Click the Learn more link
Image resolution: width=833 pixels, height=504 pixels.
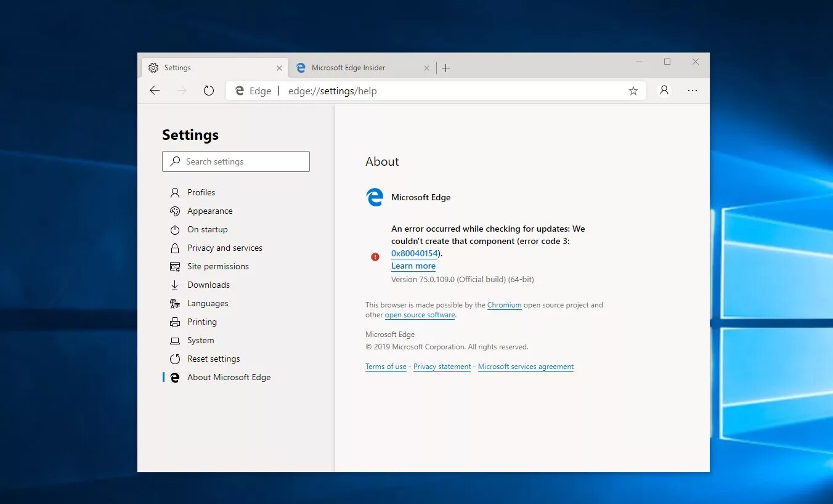[x=413, y=266]
